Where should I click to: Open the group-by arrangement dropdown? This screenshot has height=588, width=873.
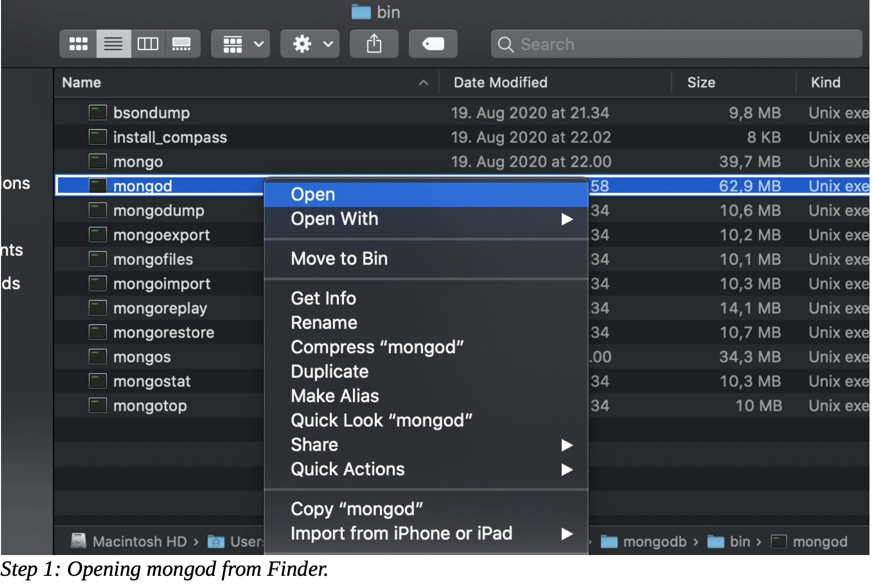click(x=240, y=44)
